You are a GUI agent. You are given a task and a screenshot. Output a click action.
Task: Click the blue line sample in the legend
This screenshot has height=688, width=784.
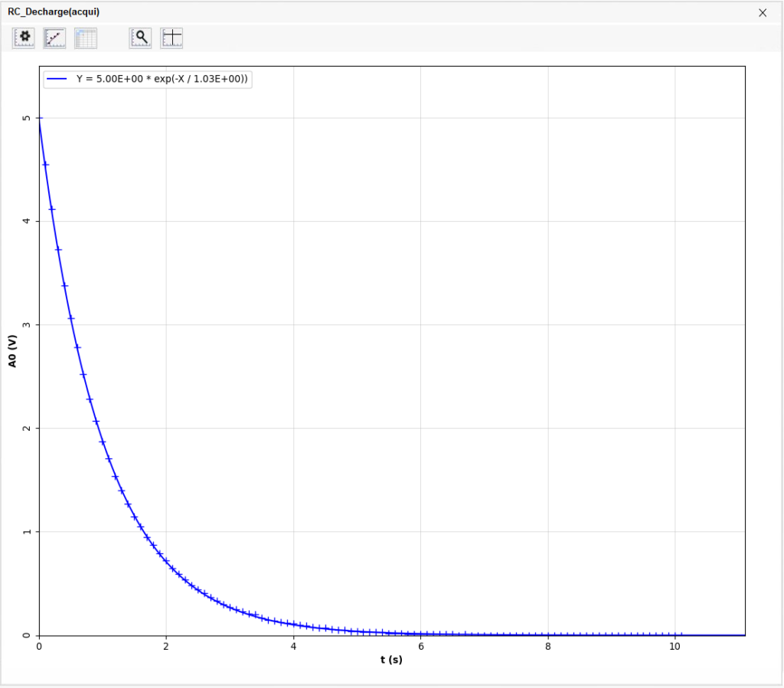57,79
